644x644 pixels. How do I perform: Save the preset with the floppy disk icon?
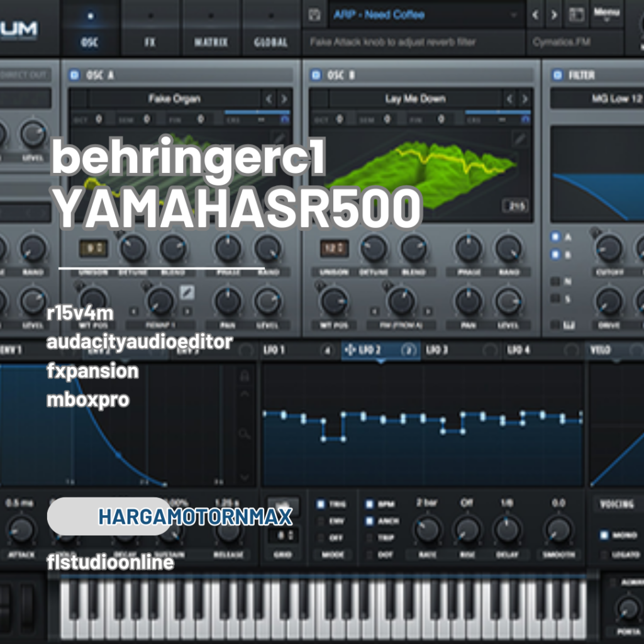point(314,15)
